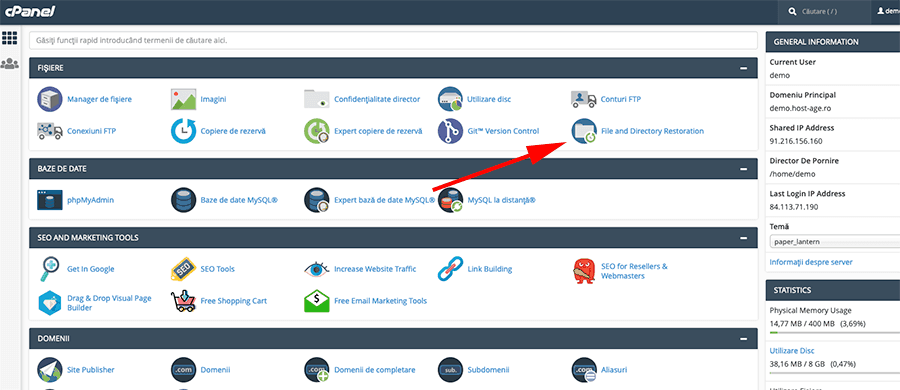
Task: Click Physical Memory Usage progress bar
Action: click(835, 333)
